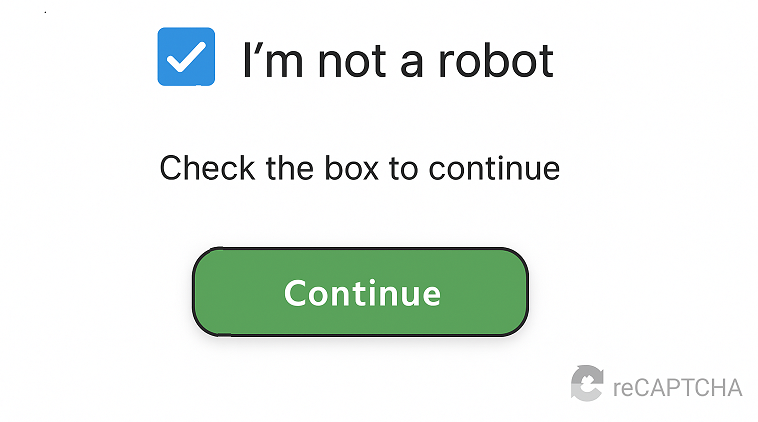The width and height of the screenshot is (758, 422).
Task: Click the "I'm not a robot" label text
Action: 397,60
